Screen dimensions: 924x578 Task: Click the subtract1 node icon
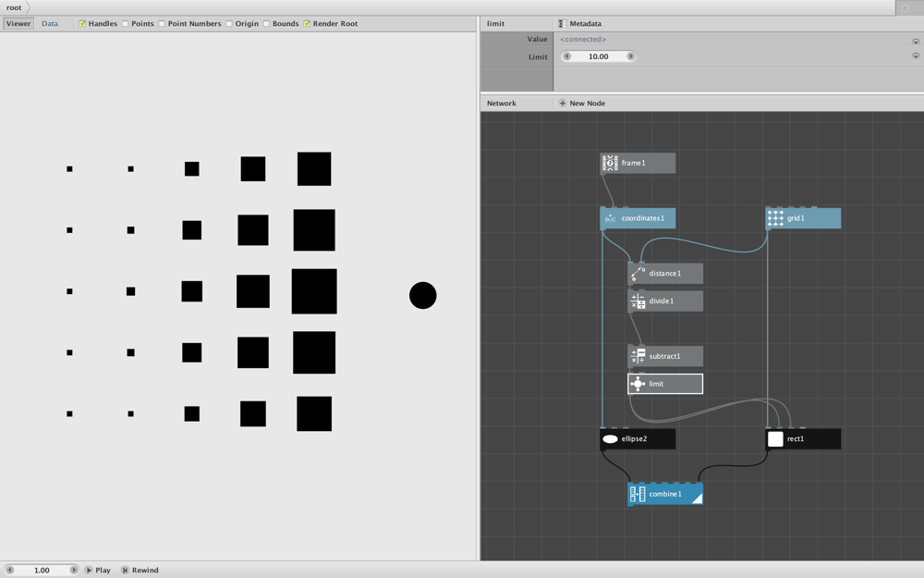pos(638,356)
